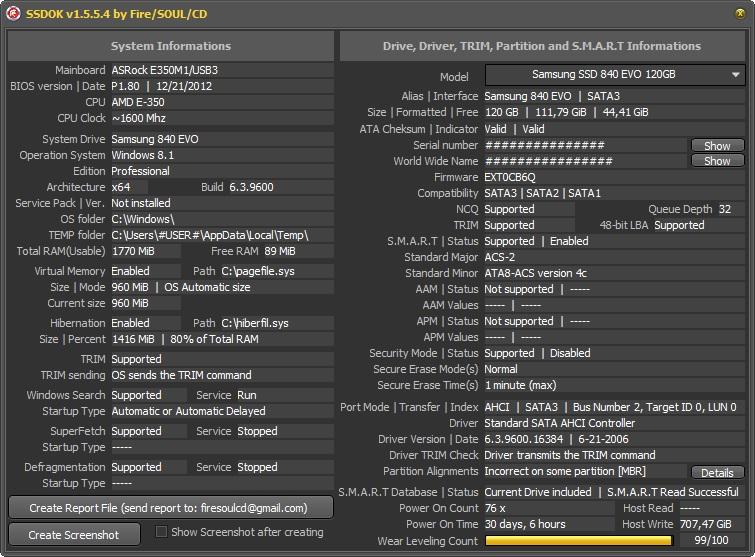Screen dimensions: 755x557
Task: Click Automatic or Automatic Delayed startup type
Action: pyautogui.click(x=188, y=411)
